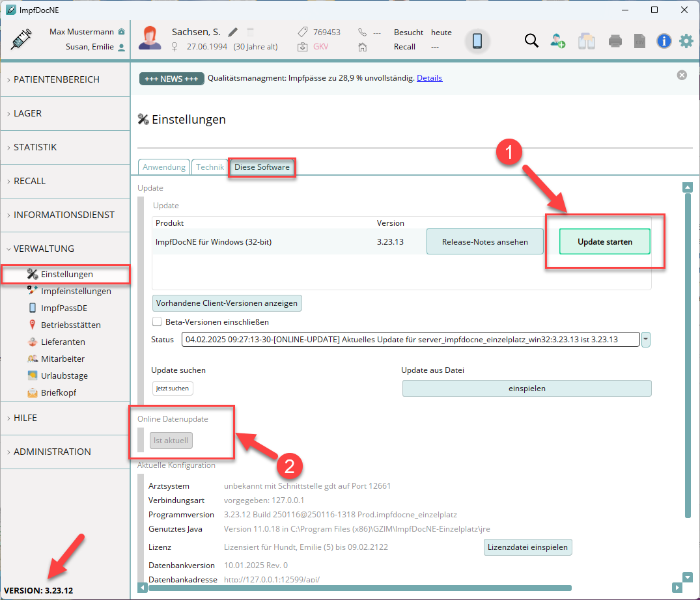Viewport: 700px width, 600px height.
Task: Click the scroll up arrow
Action: (x=688, y=187)
